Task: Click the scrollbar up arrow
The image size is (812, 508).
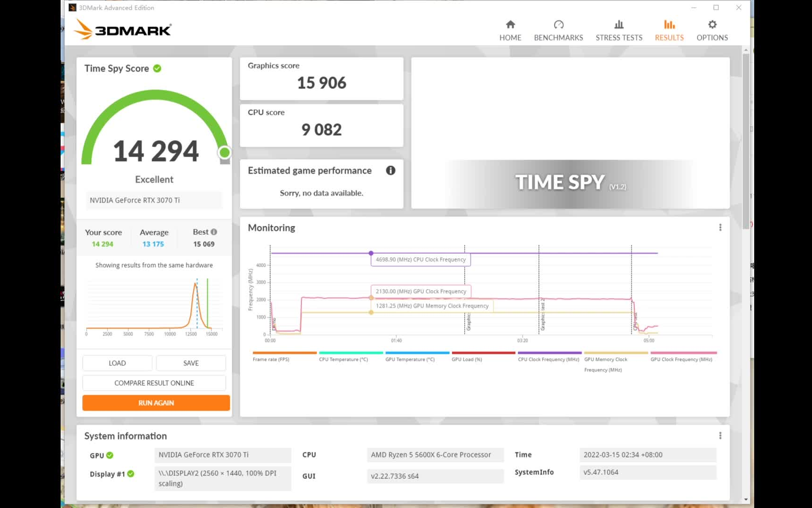Action: 746,50
